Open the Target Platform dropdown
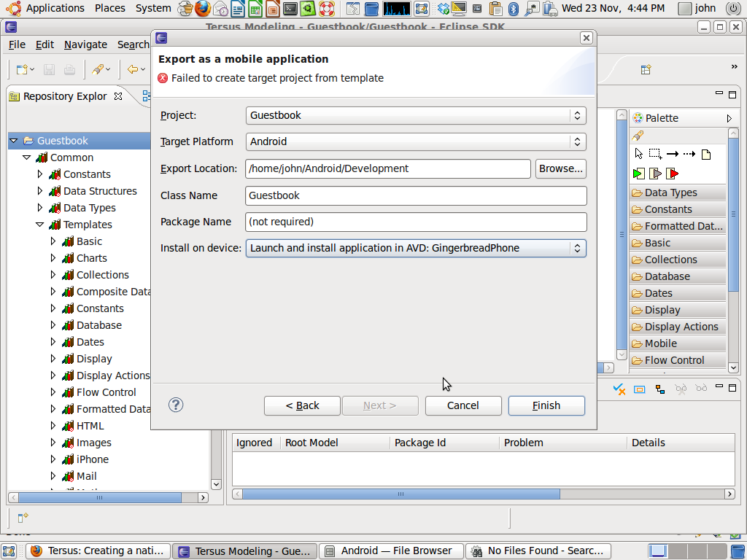This screenshot has width=747, height=560. 416,141
